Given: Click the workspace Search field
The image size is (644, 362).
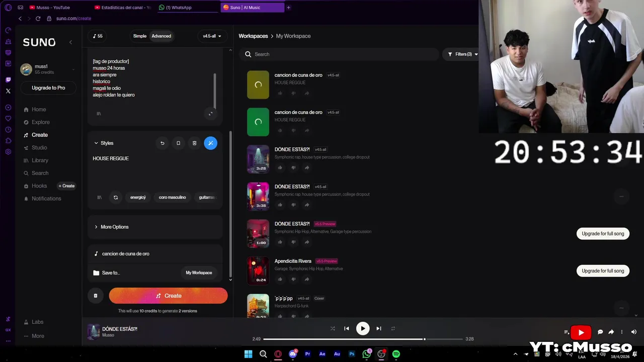Looking at the screenshot, I should coord(340,54).
